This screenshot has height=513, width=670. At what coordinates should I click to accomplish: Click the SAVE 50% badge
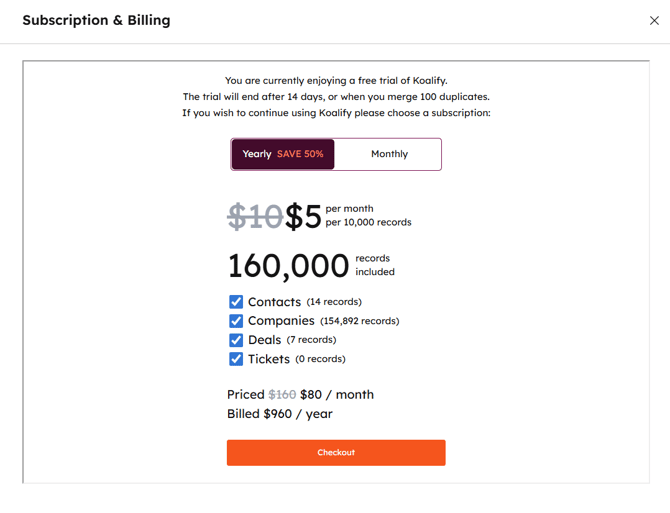(x=300, y=154)
